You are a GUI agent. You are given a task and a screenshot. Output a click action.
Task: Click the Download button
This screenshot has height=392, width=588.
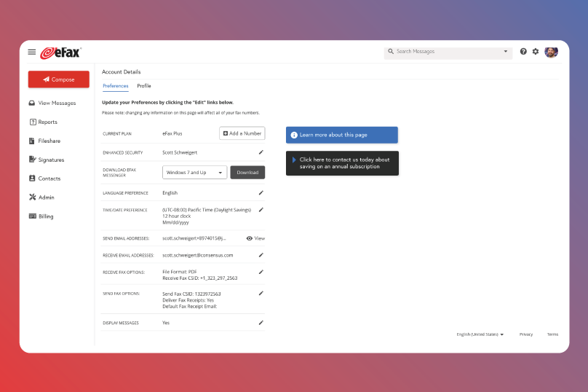pos(247,173)
